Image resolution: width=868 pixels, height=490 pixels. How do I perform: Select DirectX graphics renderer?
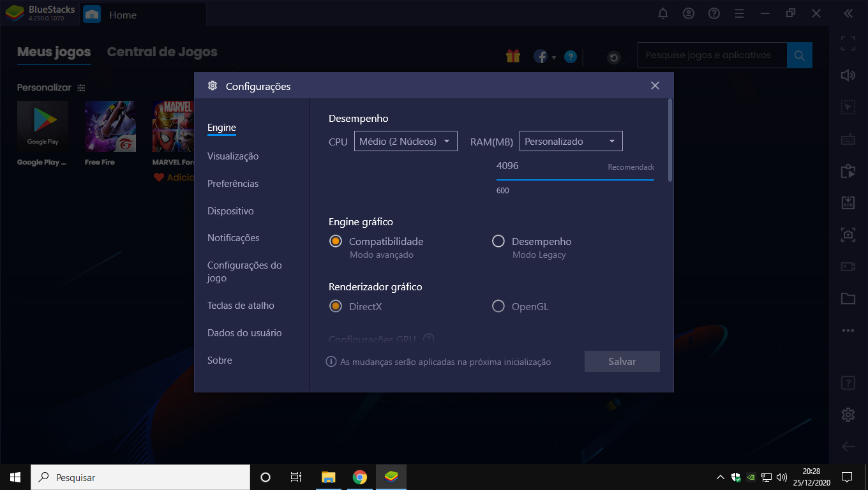336,306
